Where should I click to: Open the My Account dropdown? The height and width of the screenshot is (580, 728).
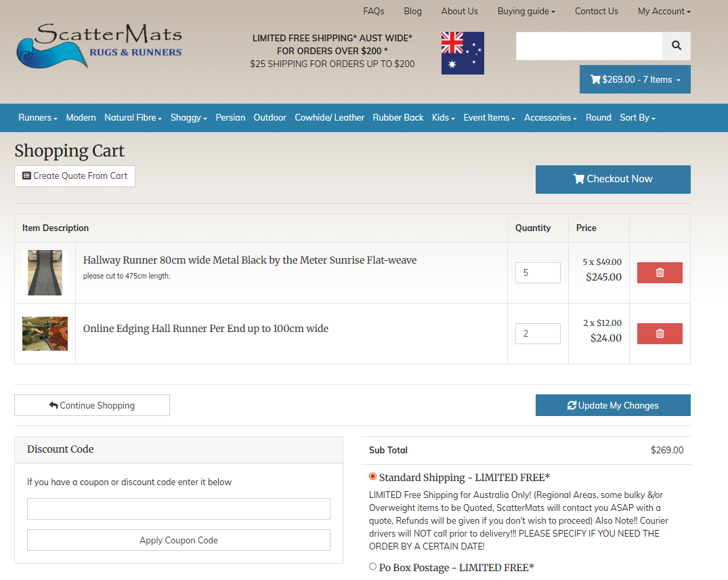[664, 11]
